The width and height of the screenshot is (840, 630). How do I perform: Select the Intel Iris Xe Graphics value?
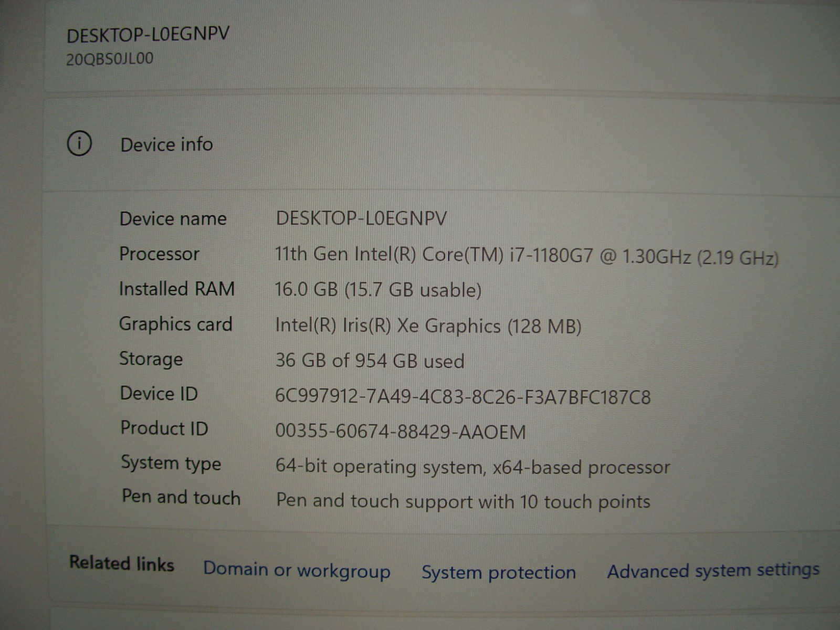coord(428,326)
